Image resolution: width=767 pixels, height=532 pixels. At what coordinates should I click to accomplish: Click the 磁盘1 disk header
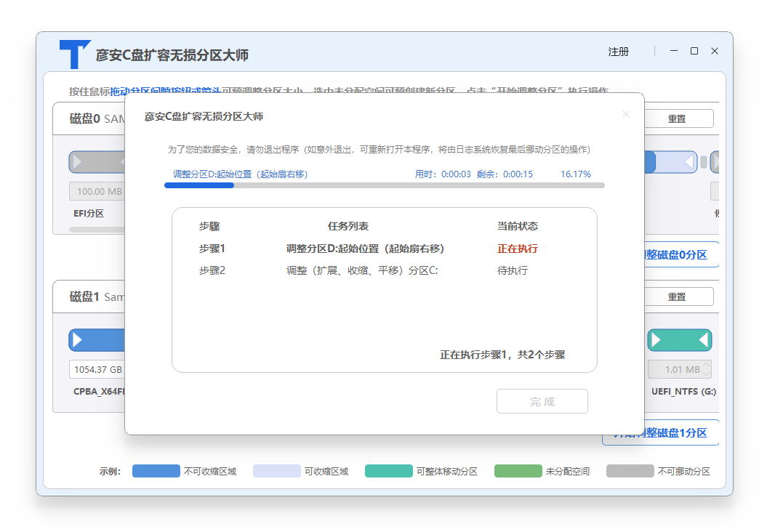coord(84,297)
